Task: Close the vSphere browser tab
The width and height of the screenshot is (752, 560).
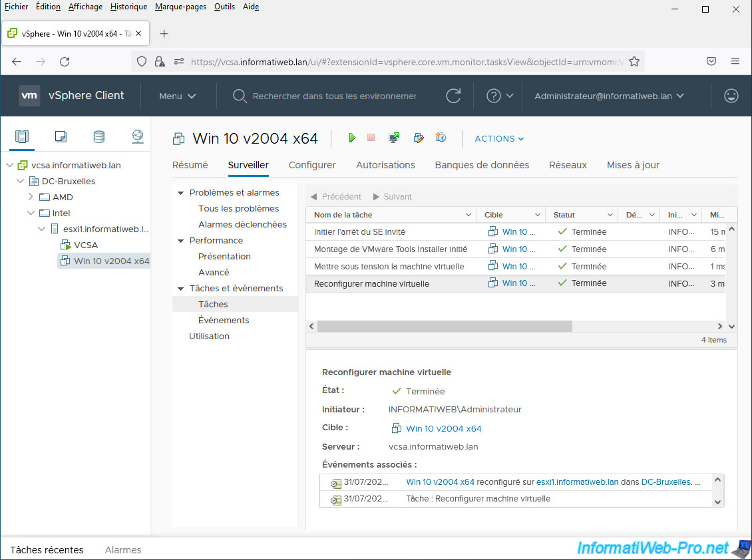Action: [138, 33]
